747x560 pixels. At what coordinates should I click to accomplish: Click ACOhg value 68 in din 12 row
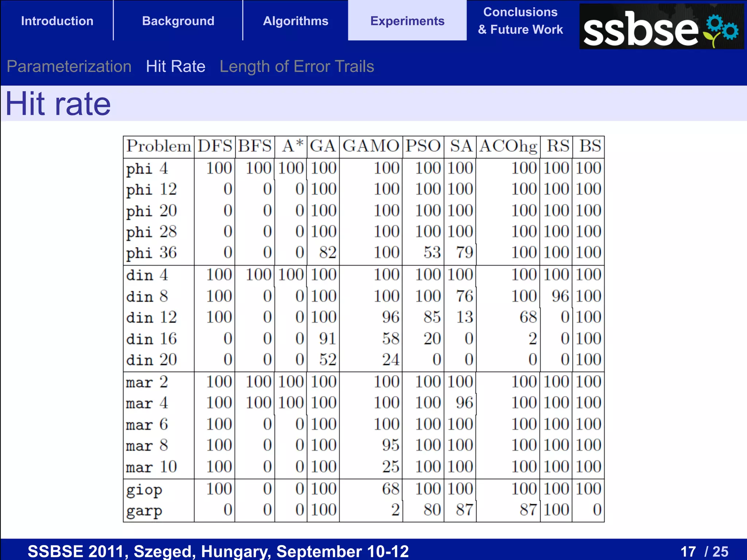pos(529,317)
